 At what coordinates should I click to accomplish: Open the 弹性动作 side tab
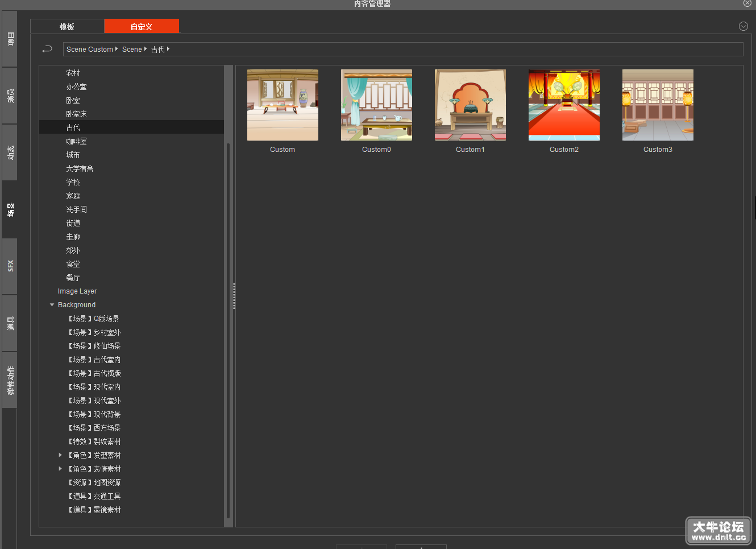(x=10, y=380)
